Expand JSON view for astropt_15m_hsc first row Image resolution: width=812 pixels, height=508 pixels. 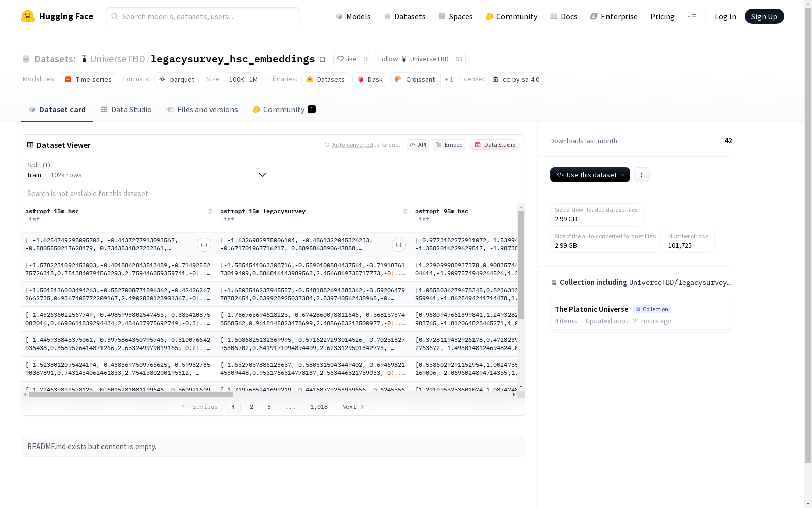pyautogui.click(x=204, y=245)
